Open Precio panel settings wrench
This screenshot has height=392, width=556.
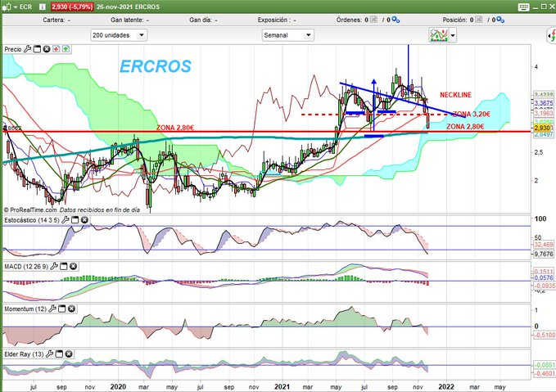point(27,49)
